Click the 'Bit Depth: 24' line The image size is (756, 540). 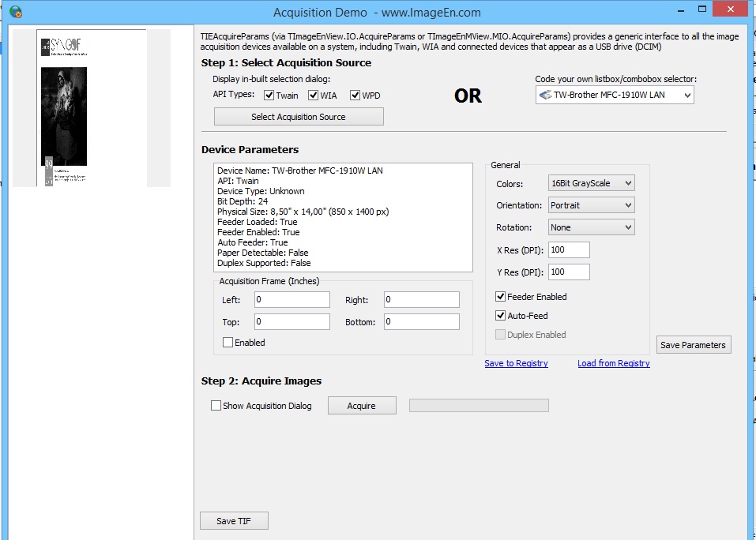pos(243,201)
